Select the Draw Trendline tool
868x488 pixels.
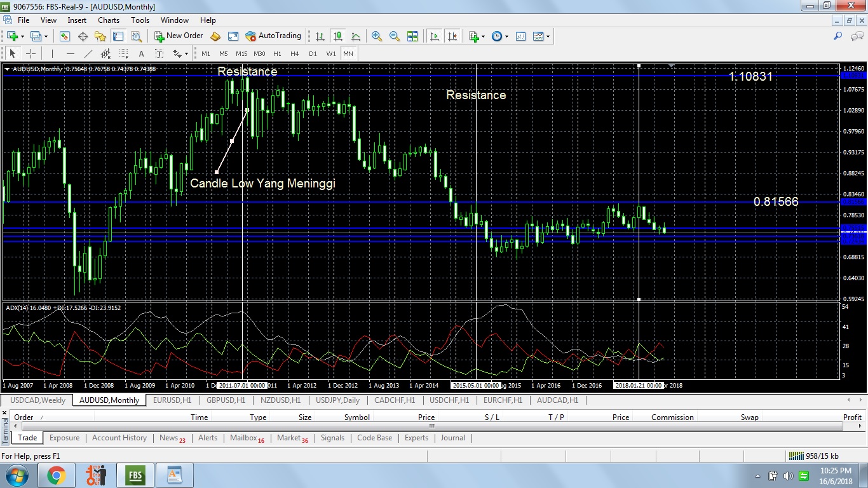point(88,53)
